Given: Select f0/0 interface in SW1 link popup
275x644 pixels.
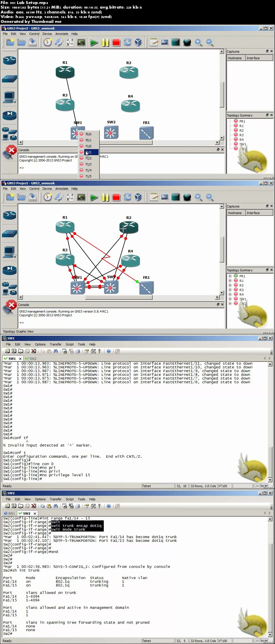Looking at the screenshot, I should click(x=89, y=134).
